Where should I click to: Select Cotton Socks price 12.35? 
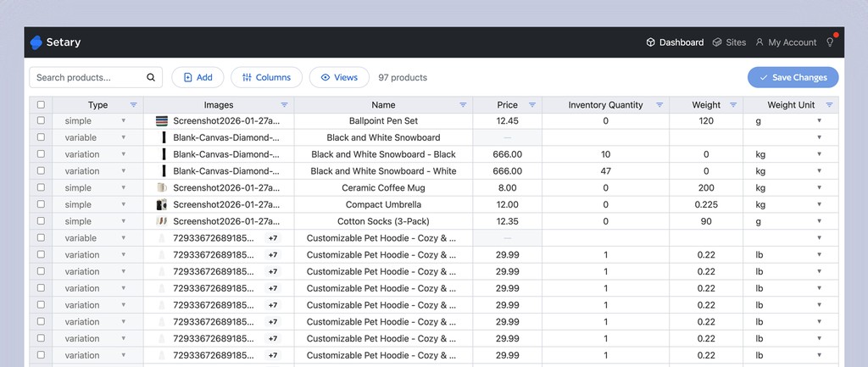pos(507,221)
